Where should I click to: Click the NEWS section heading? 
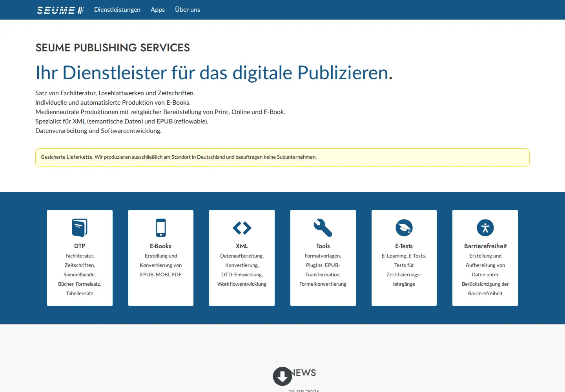[x=303, y=373]
